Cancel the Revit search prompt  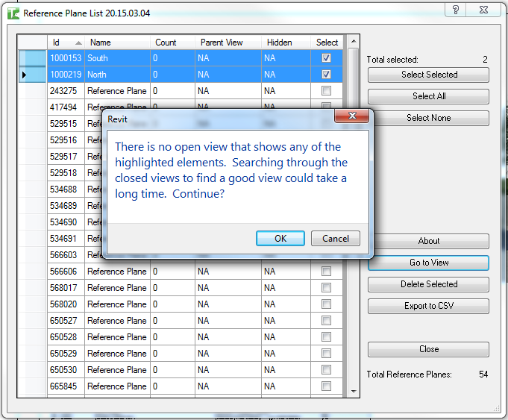coord(336,239)
